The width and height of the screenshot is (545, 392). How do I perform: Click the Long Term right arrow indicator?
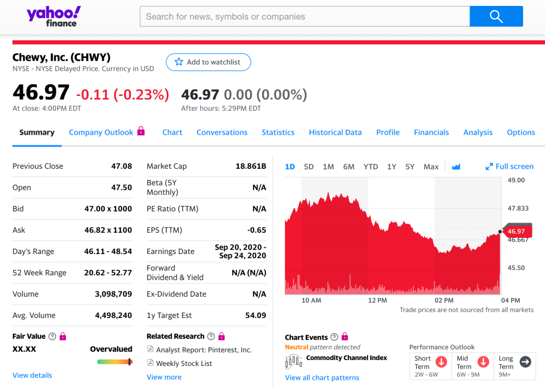525,362
